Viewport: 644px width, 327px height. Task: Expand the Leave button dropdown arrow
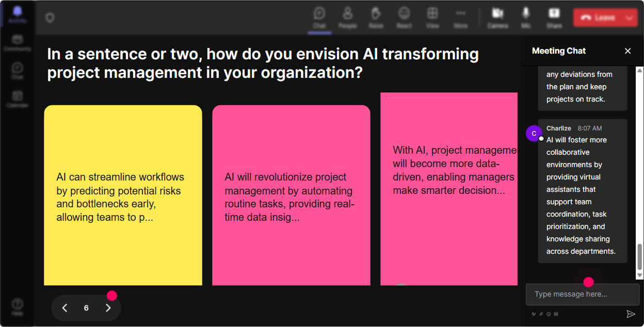point(630,18)
